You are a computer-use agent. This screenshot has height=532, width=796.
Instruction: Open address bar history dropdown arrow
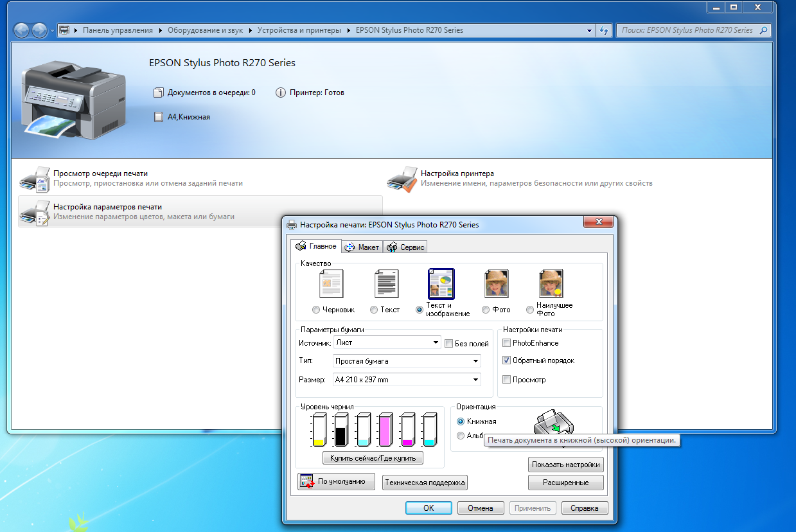coord(590,30)
